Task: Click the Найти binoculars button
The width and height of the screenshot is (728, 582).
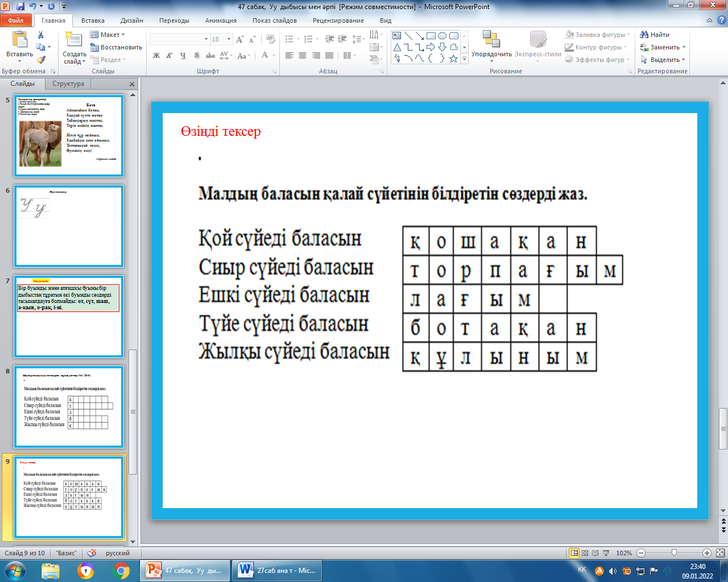Action: (x=655, y=35)
